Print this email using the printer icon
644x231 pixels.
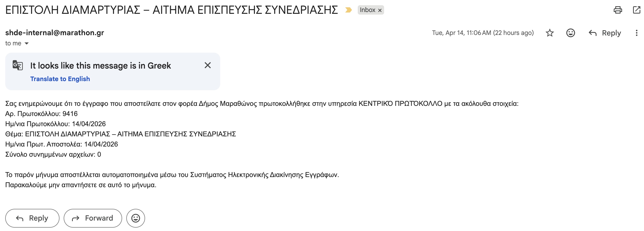(618, 10)
